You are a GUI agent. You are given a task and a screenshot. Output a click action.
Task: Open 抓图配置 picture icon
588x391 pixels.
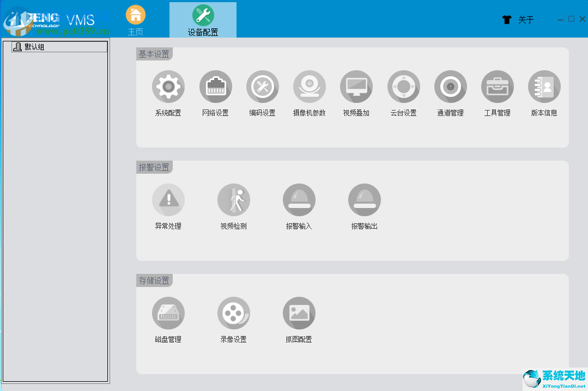click(299, 313)
